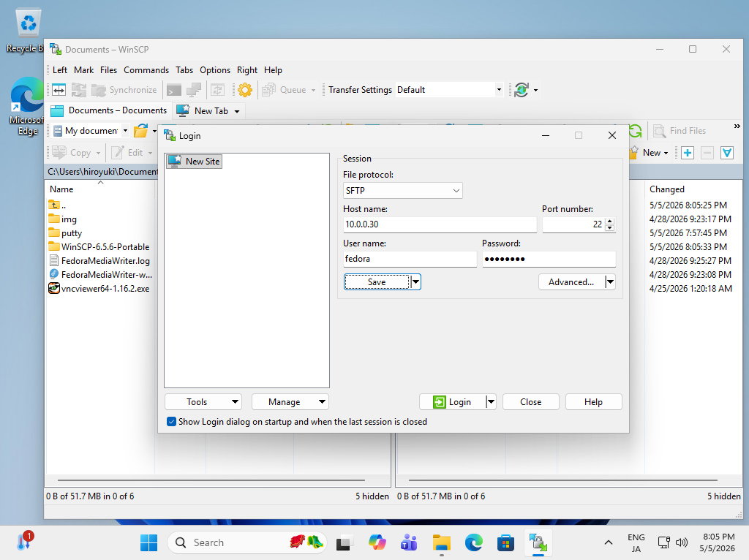Screen dimensions: 749x560
Task: Click the Changed column header
Action: tap(693, 189)
